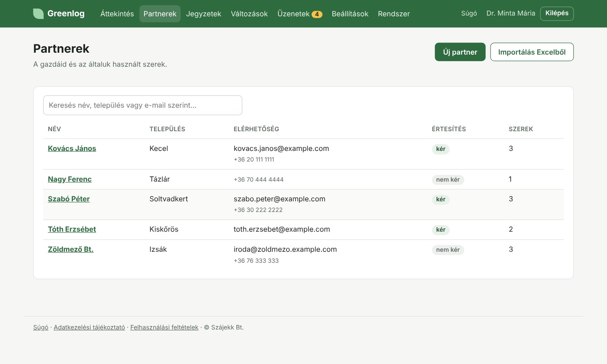This screenshot has width=607, height=364.
Task: Open Zöldmező Bt. partner entry
Action: (x=71, y=249)
